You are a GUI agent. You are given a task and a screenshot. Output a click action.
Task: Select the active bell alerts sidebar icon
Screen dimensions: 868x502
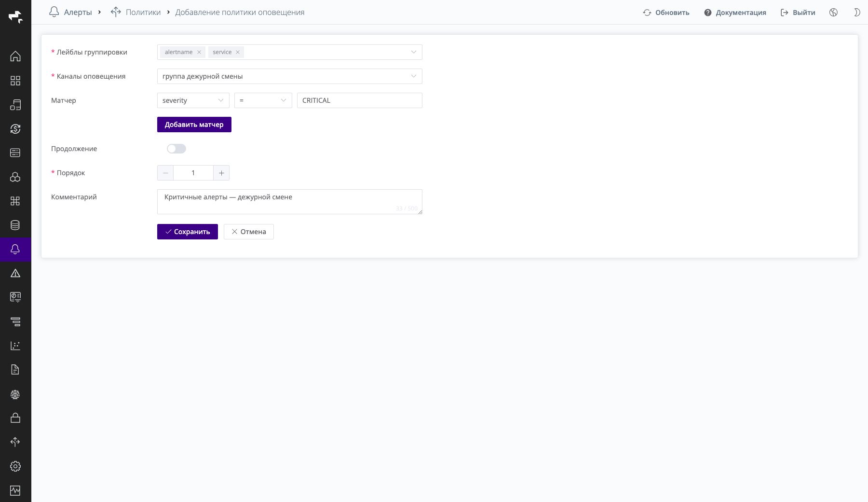15,250
